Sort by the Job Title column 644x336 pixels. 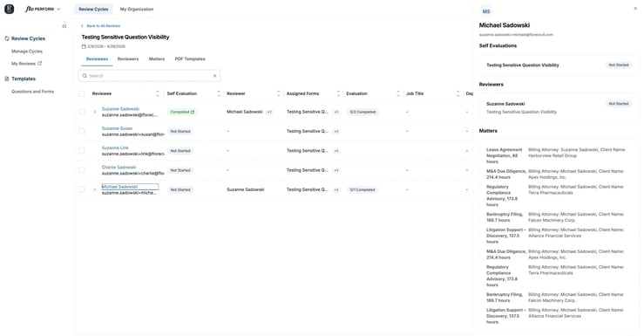[458, 93]
